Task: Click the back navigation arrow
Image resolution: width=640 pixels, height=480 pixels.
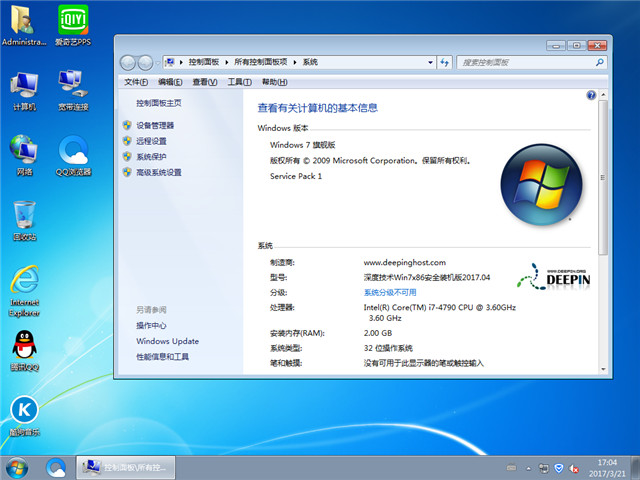Action: [x=128, y=63]
